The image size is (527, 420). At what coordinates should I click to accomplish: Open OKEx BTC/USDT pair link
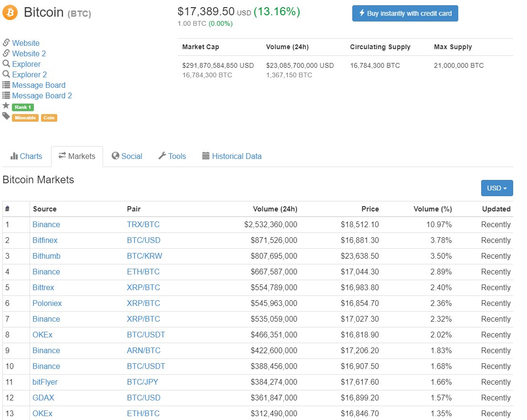click(146, 335)
